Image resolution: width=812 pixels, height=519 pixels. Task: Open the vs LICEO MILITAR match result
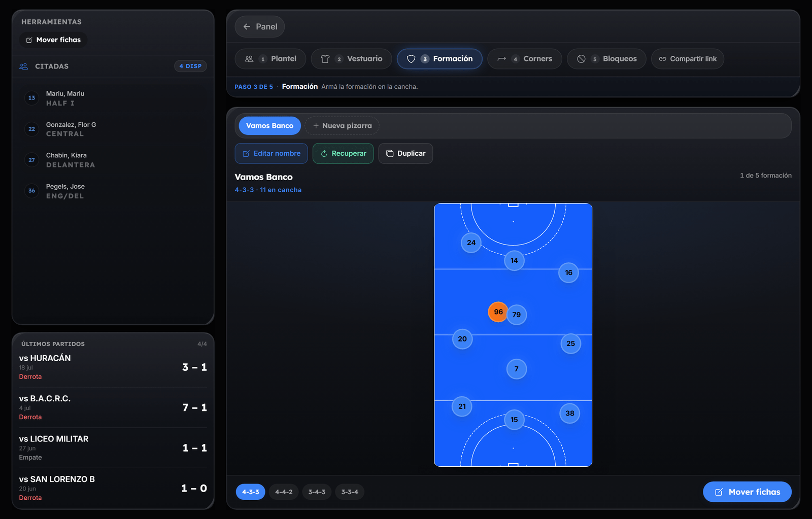(x=113, y=448)
